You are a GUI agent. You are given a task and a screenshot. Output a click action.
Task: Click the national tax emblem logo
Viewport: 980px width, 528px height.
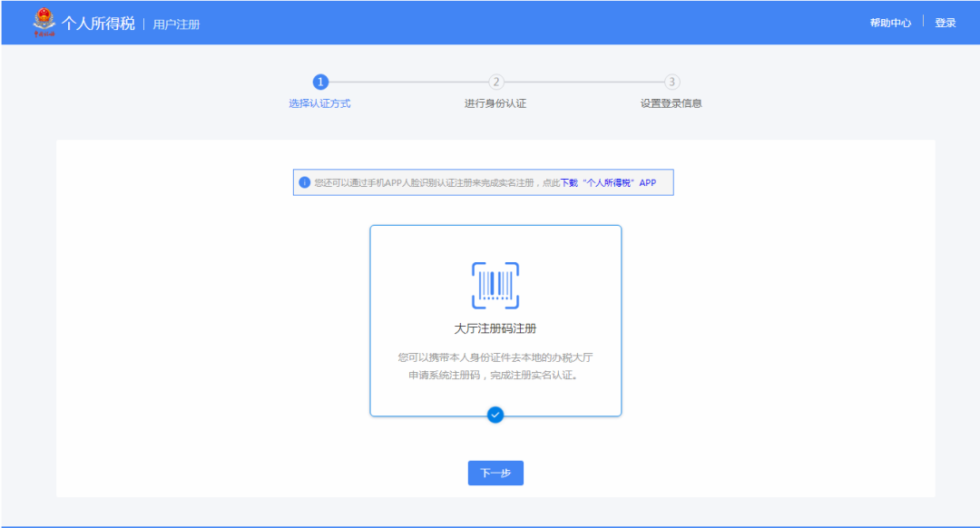(44, 23)
